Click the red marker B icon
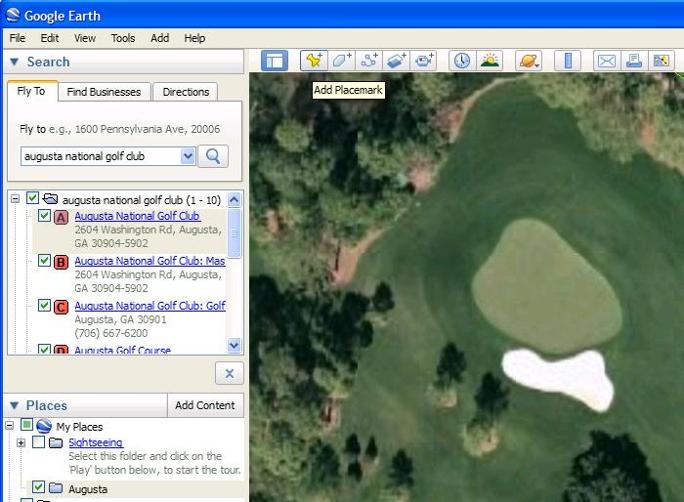 (x=61, y=262)
